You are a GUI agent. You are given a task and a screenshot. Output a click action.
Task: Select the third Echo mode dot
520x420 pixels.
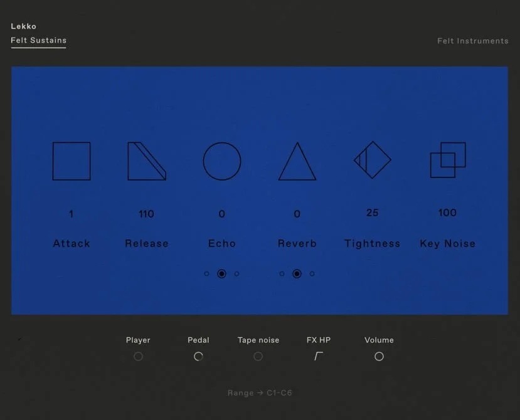point(236,274)
